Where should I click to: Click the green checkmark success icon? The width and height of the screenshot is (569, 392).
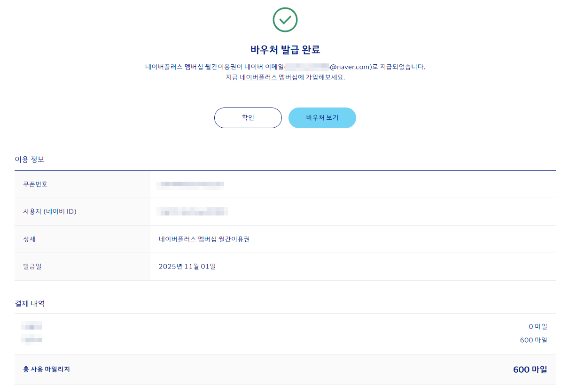(x=284, y=20)
